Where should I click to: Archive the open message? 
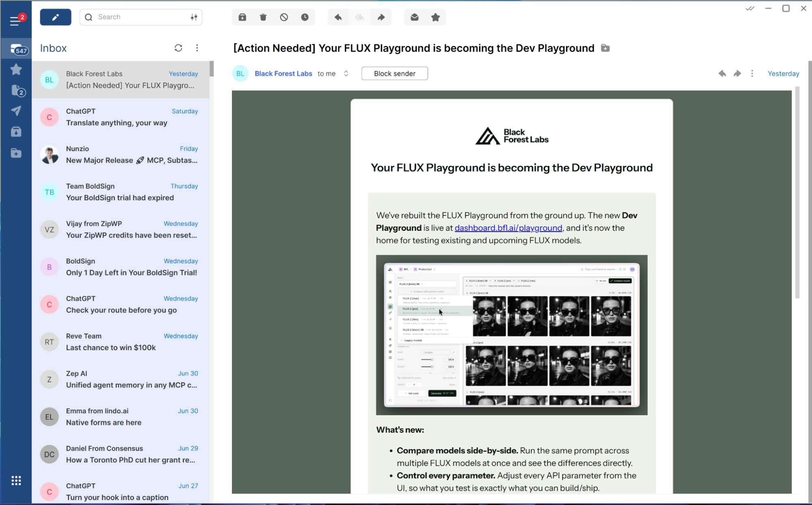pyautogui.click(x=242, y=17)
